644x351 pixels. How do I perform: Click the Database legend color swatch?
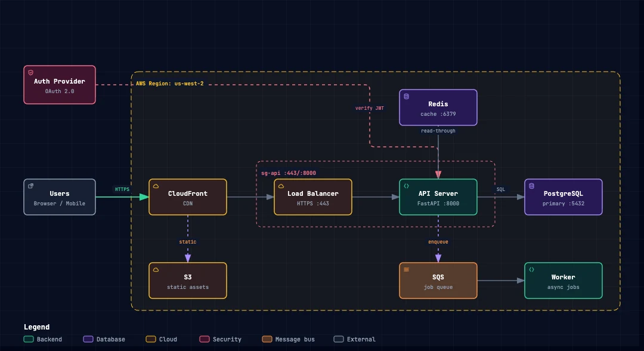88,339
